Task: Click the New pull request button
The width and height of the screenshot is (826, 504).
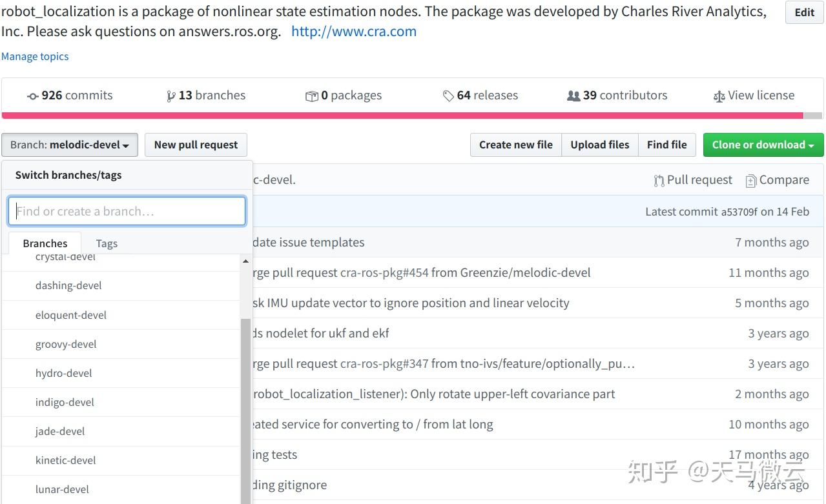Action: (x=196, y=145)
